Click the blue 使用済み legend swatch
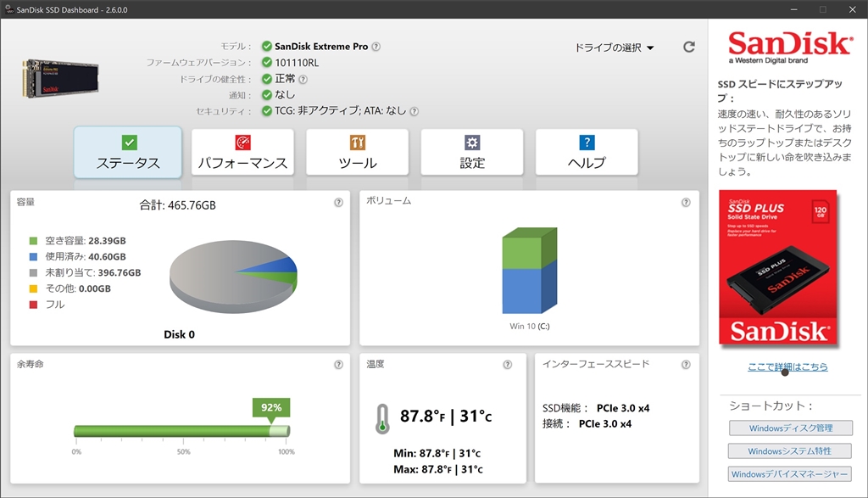The height and width of the screenshot is (498, 868). [x=33, y=256]
